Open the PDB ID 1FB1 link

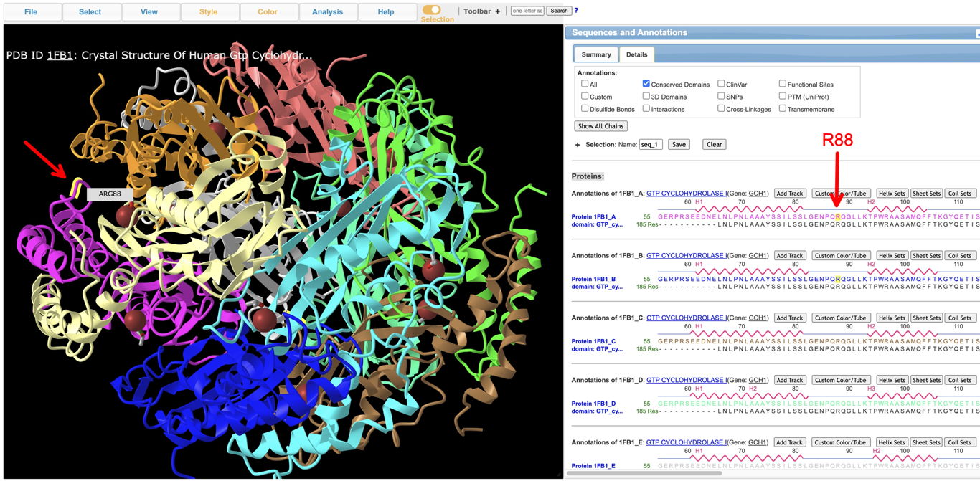click(61, 55)
